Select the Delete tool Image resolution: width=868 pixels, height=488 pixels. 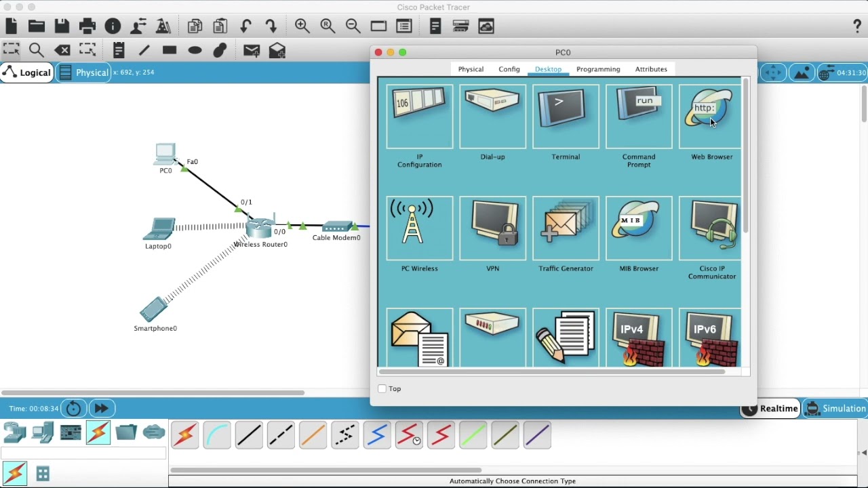click(62, 50)
